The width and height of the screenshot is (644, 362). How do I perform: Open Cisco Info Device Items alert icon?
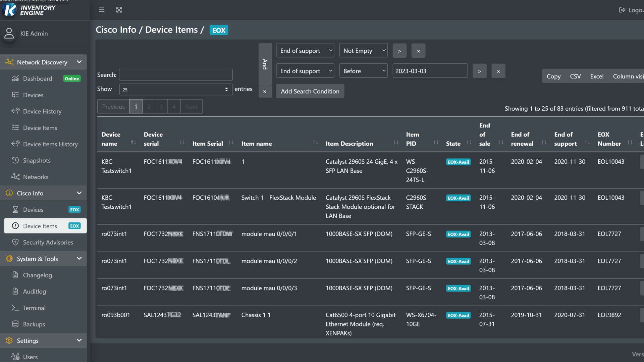(15, 226)
